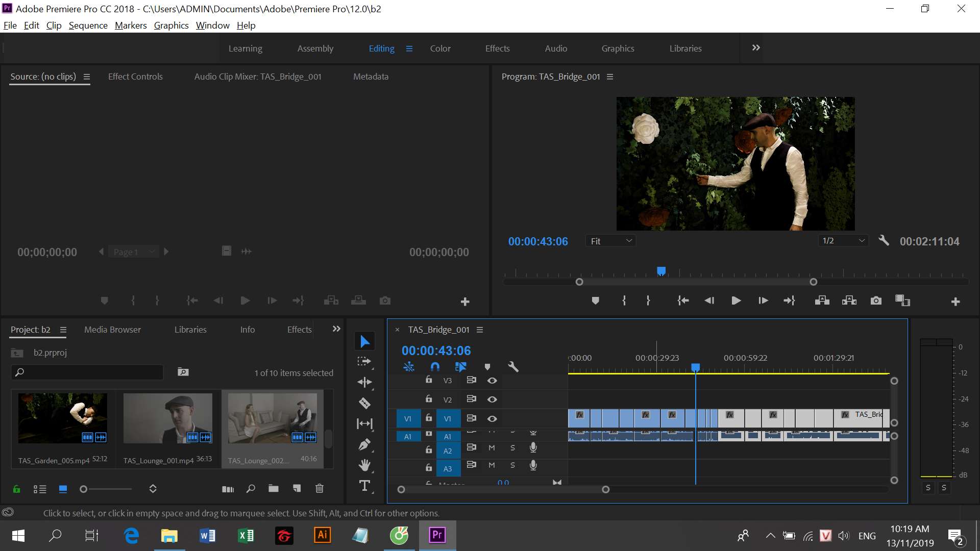The width and height of the screenshot is (980, 551).
Task: Select the Pen tool
Action: pos(364,444)
